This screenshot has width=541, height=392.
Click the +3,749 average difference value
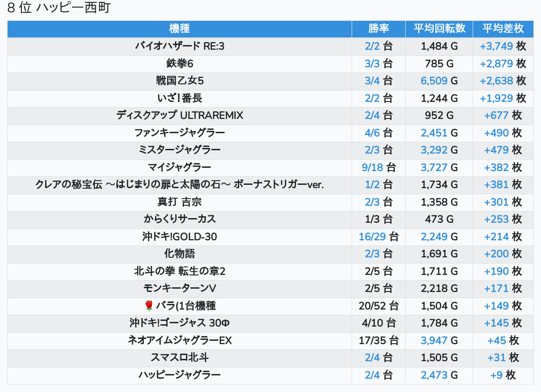coord(496,46)
